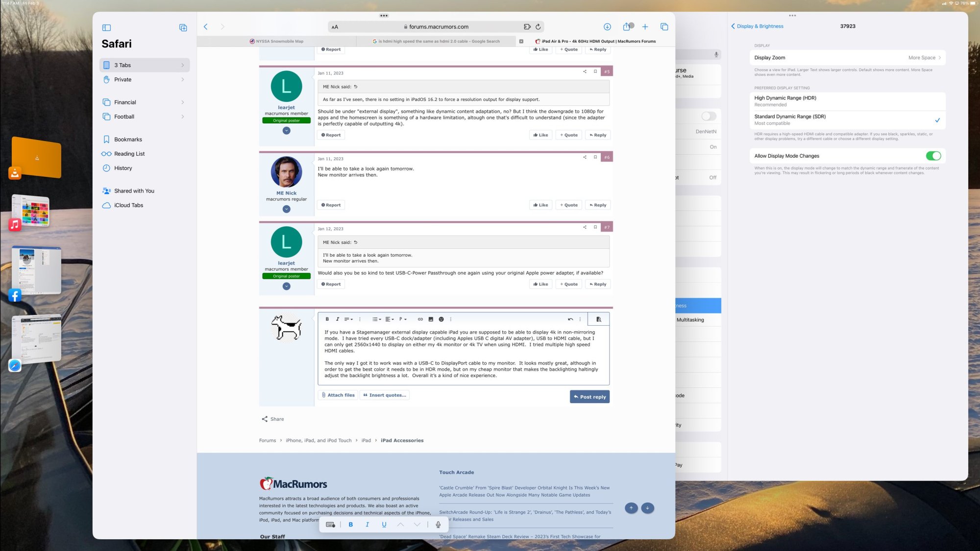This screenshot has width=980, height=551.
Task: Open Safari share sheet icon
Action: tap(626, 27)
